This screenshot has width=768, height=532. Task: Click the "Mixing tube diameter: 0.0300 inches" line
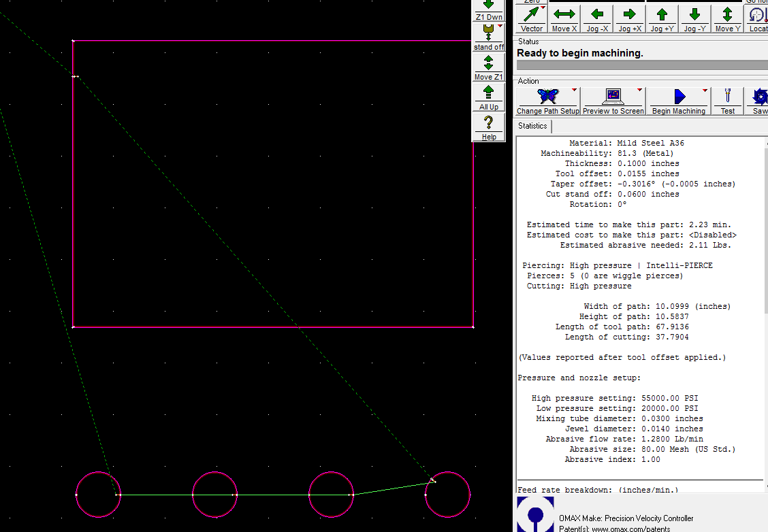[x=620, y=418]
